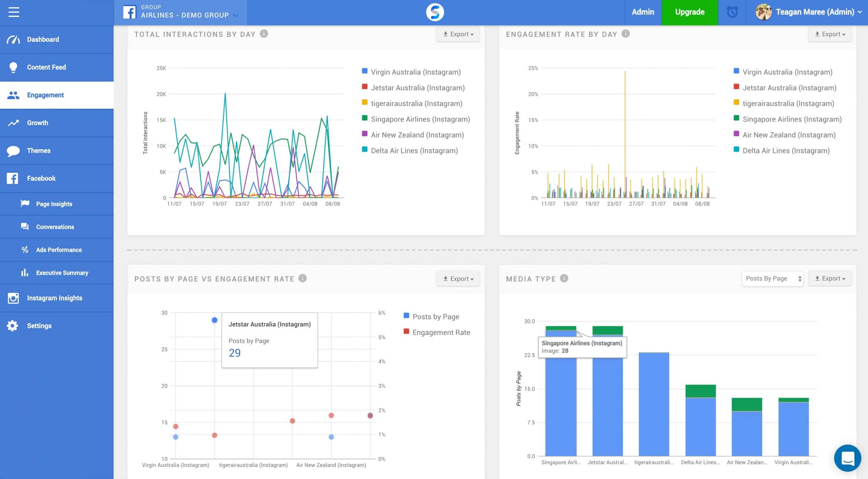The image size is (868, 479).
Task: Click the Admin button in top bar
Action: pyautogui.click(x=643, y=12)
